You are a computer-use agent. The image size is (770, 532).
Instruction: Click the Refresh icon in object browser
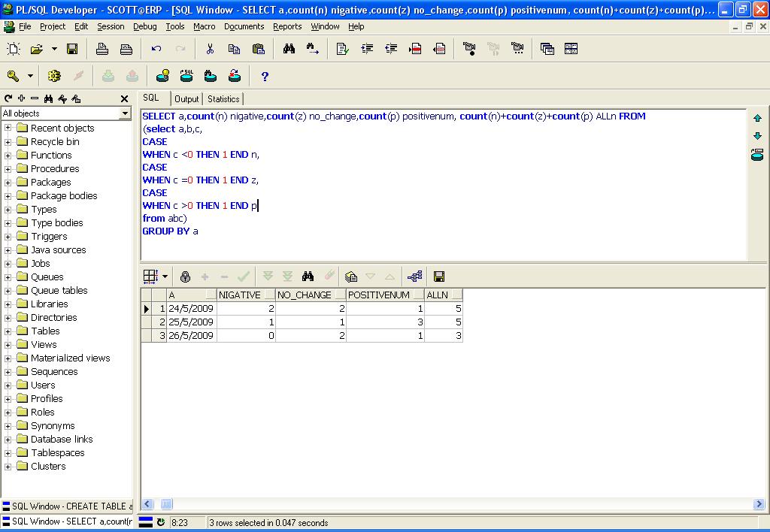[x=8, y=98]
